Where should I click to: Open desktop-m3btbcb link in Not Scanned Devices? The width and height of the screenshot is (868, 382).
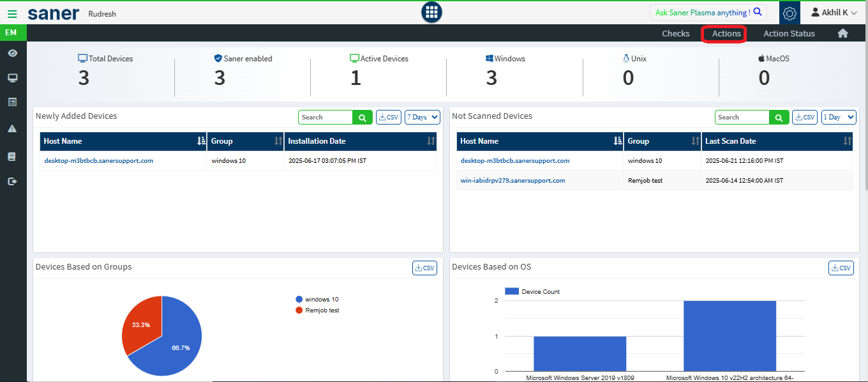click(x=515, y=160)
